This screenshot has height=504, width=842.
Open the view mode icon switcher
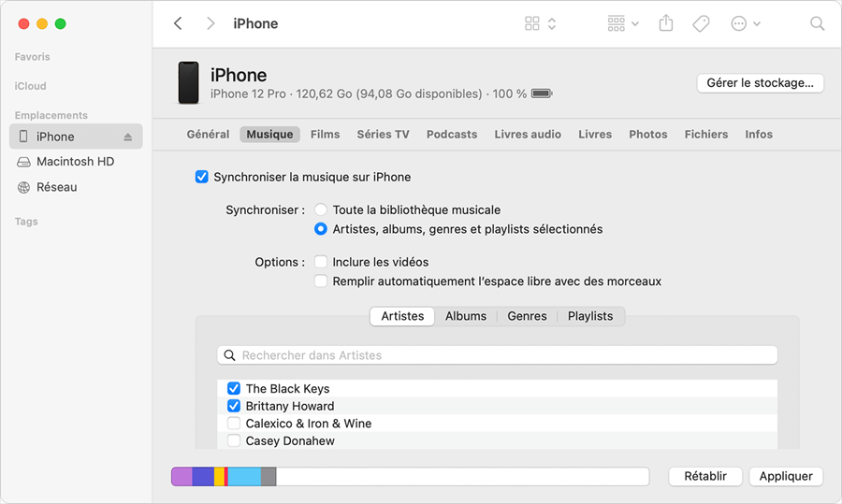pyautogui.click(x=541, y=24)
